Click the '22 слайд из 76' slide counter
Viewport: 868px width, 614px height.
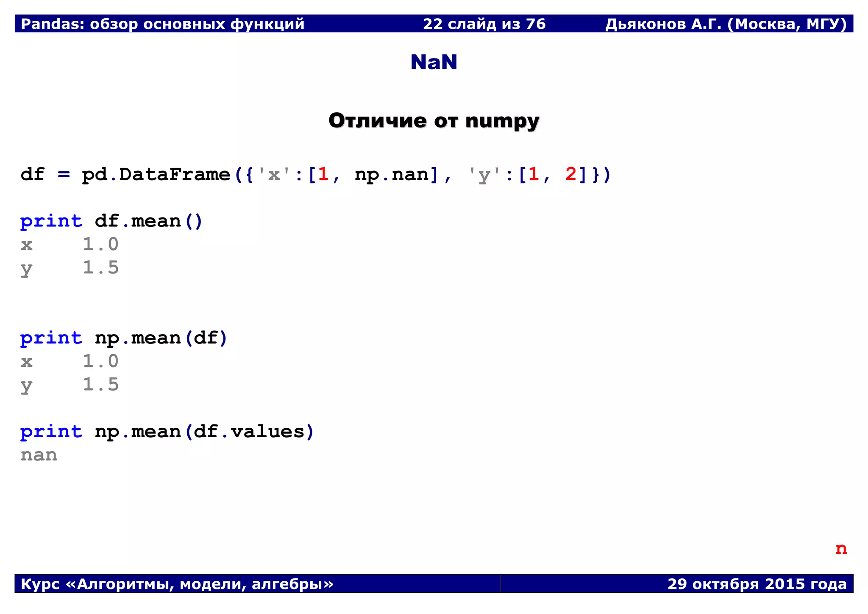point(484,24)
